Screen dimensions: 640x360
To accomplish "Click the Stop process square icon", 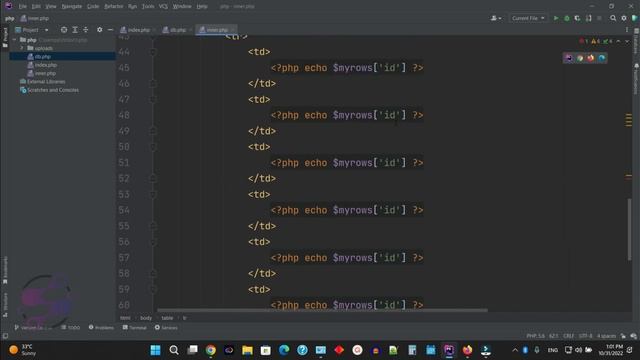I will (x=599, y=18).
